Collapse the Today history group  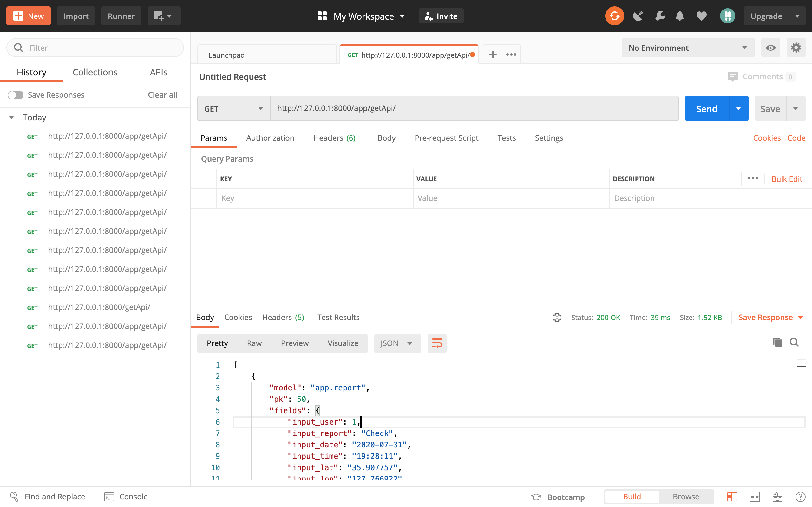11,117
